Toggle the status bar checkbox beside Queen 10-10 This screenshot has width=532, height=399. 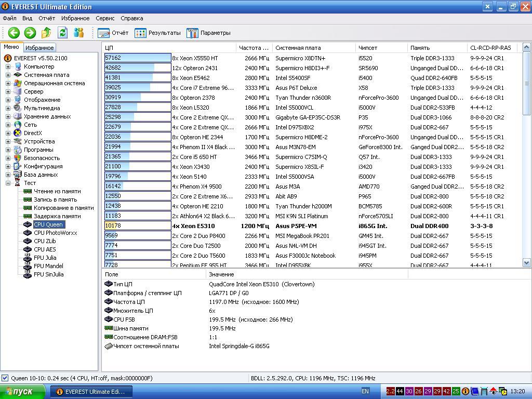tap(5, 378)
